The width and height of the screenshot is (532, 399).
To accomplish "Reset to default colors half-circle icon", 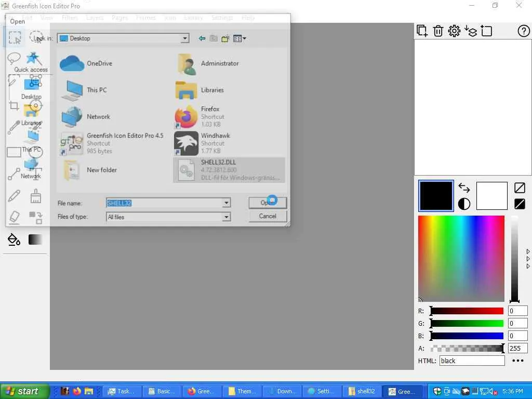I will [x=464, y=204].
